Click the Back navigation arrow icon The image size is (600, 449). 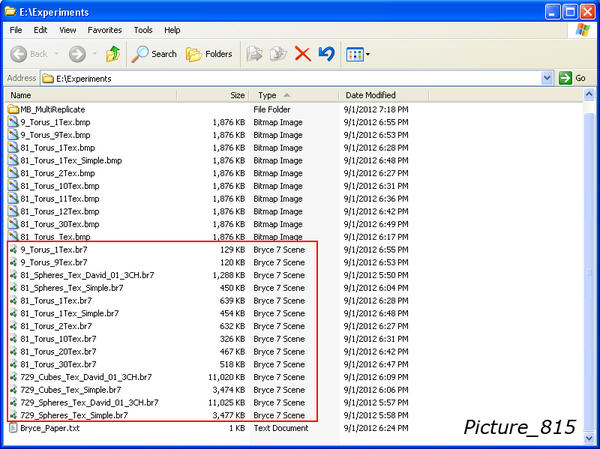coord(18,54)
